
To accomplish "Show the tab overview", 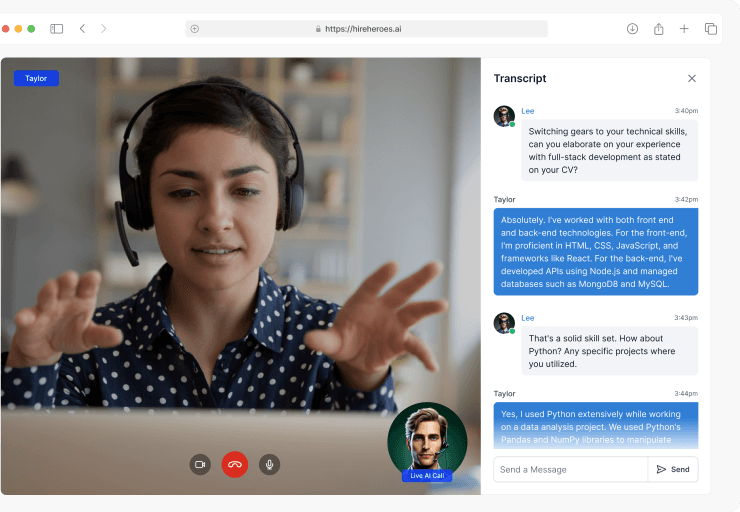I will tap(711, 29).
